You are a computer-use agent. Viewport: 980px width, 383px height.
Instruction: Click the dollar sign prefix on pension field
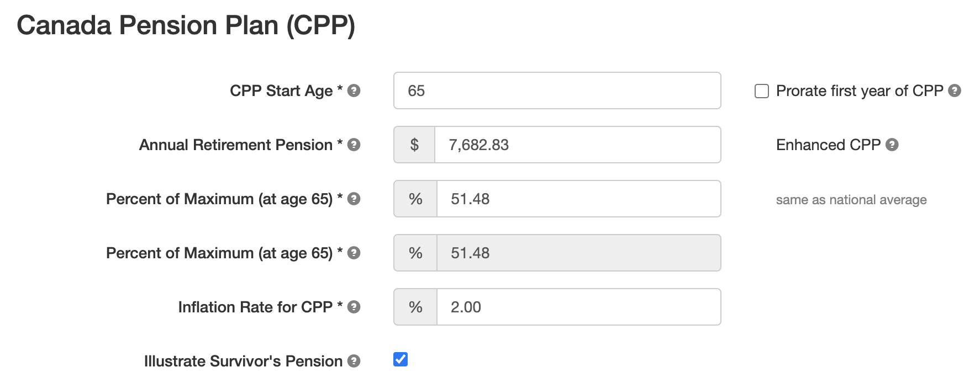tap(414, 145)
